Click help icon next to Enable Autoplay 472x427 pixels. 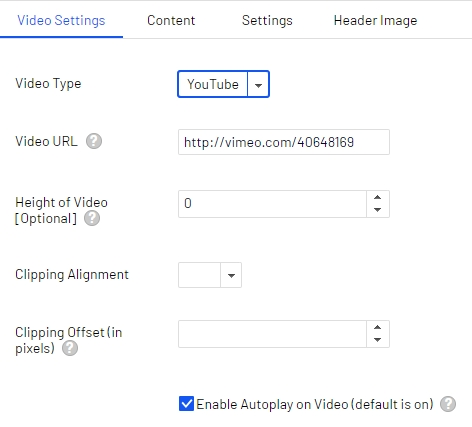(448, 404)
